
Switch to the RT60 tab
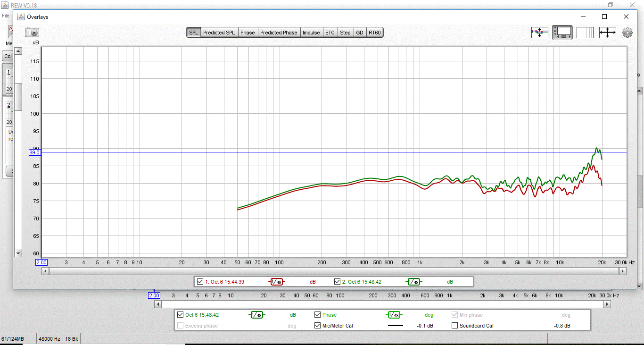coord(375,33)
